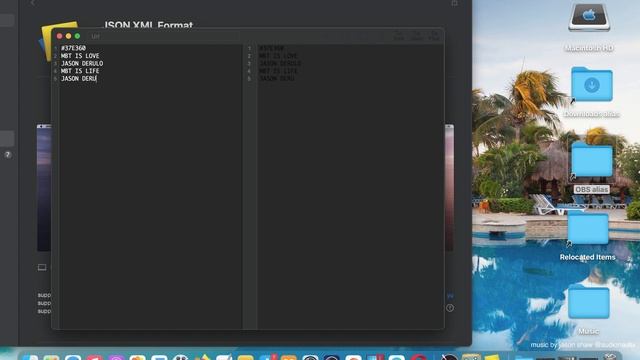Click the '#37E360' line in right output pane

tap(272, 48)
